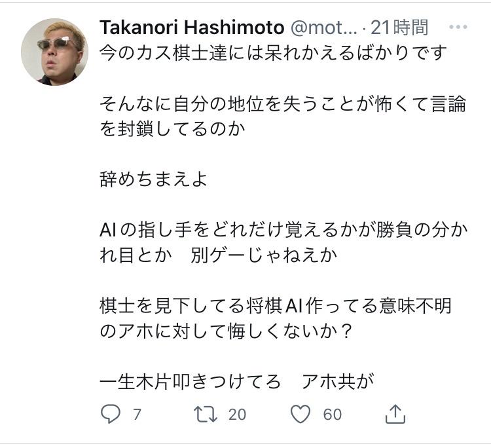This screenshot has width=491, height=448.
Task: Open Takanori Hashimoto's profile picture
Action: [54, 52]
